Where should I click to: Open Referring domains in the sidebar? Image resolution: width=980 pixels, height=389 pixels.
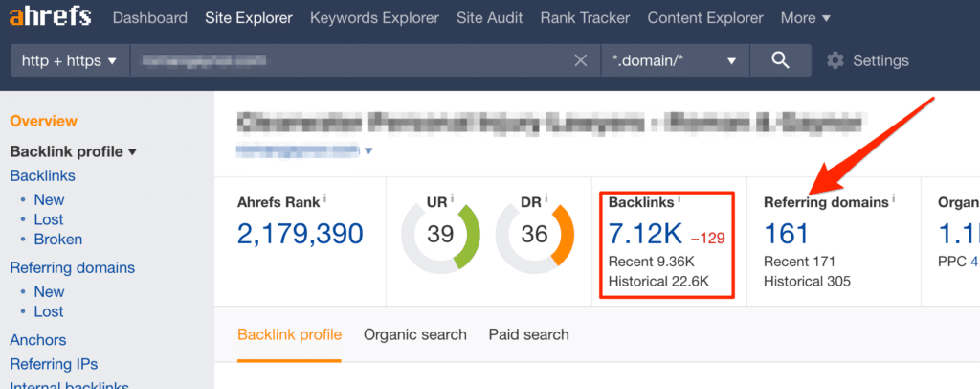(x=73, y=267)
